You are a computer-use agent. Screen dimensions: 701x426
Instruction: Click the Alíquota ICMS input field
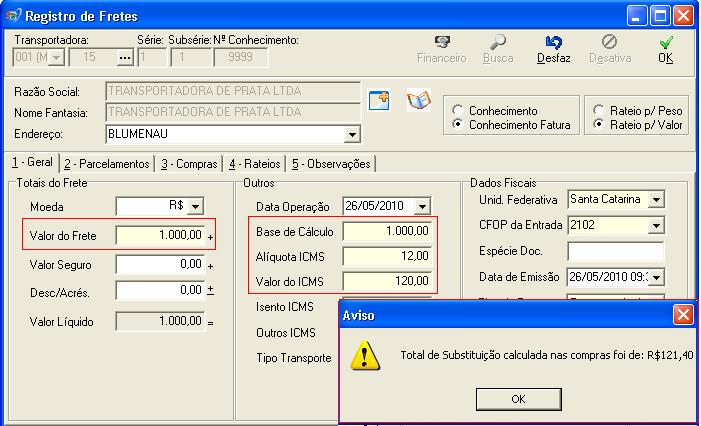coord(386,256)
